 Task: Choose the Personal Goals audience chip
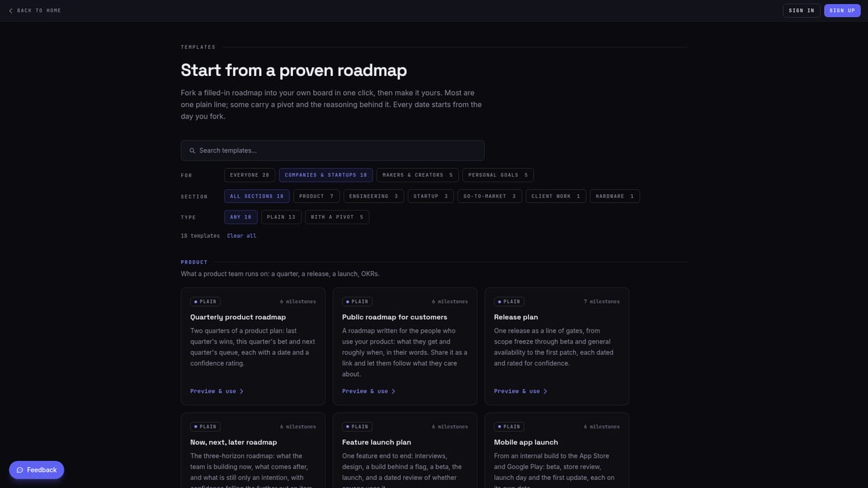pos(498,175)
